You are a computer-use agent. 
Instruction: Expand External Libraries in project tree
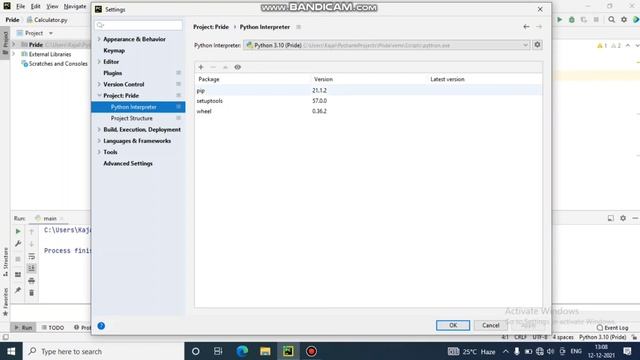[x=14, y=54]
